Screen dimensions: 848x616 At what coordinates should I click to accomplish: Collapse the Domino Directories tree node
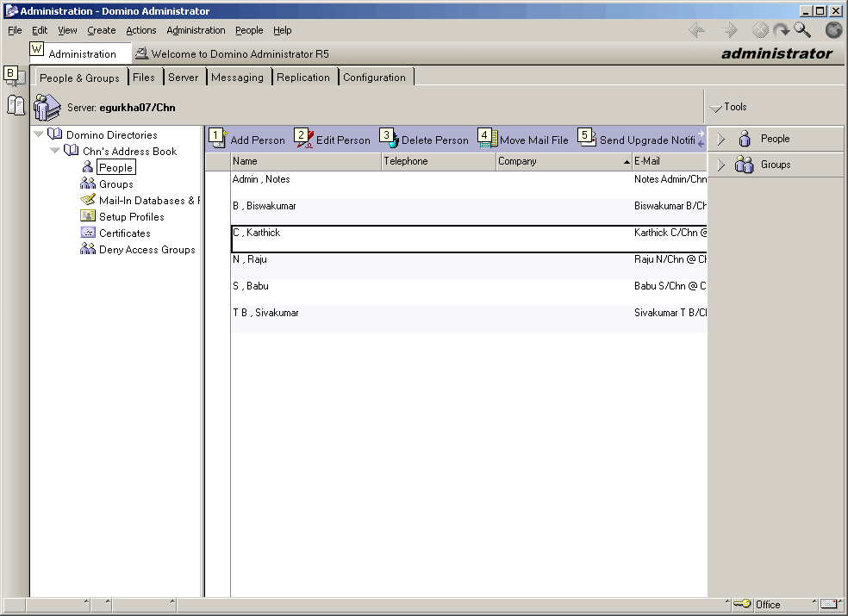coord(39,134)
